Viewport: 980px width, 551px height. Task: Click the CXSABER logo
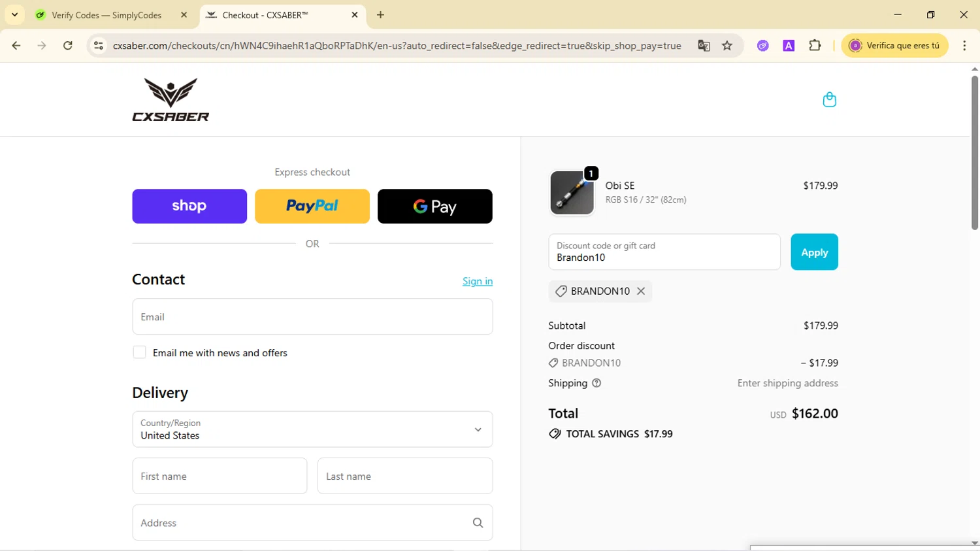(171, 99)
